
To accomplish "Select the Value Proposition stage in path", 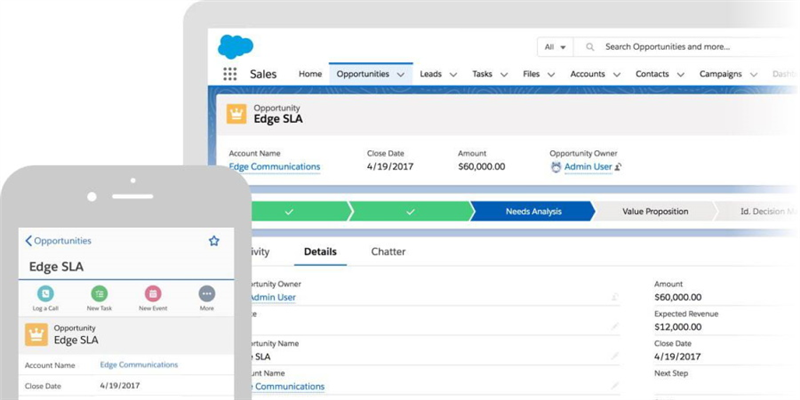I will (655, 211).
